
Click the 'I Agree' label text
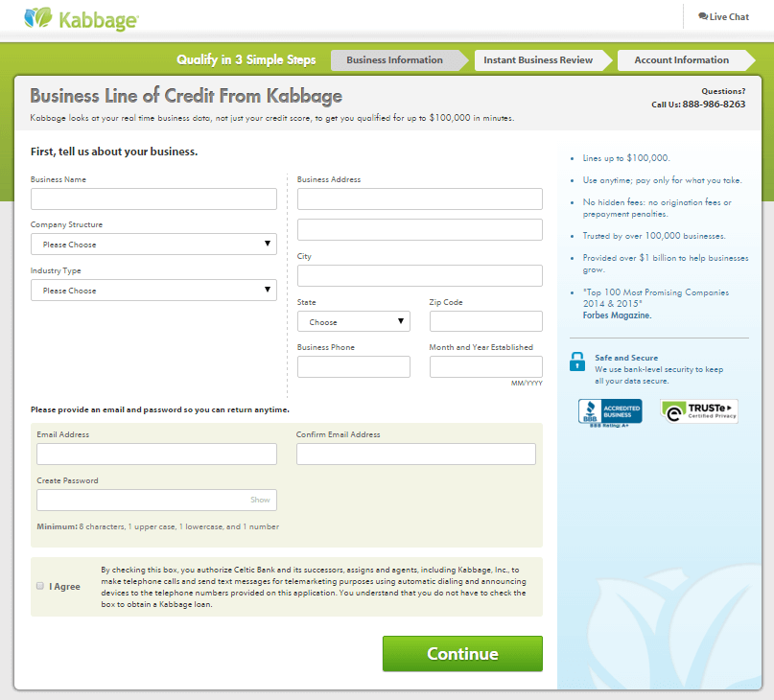64,587
